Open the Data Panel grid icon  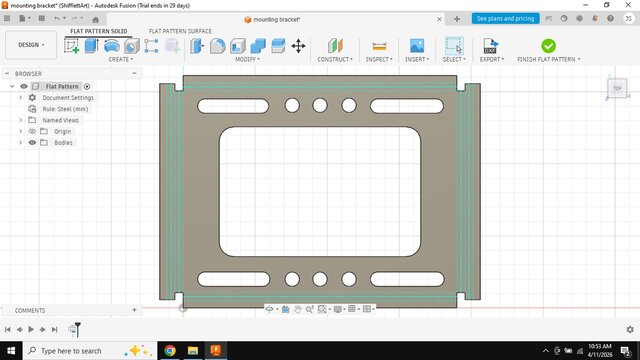[x=7, y=18]
